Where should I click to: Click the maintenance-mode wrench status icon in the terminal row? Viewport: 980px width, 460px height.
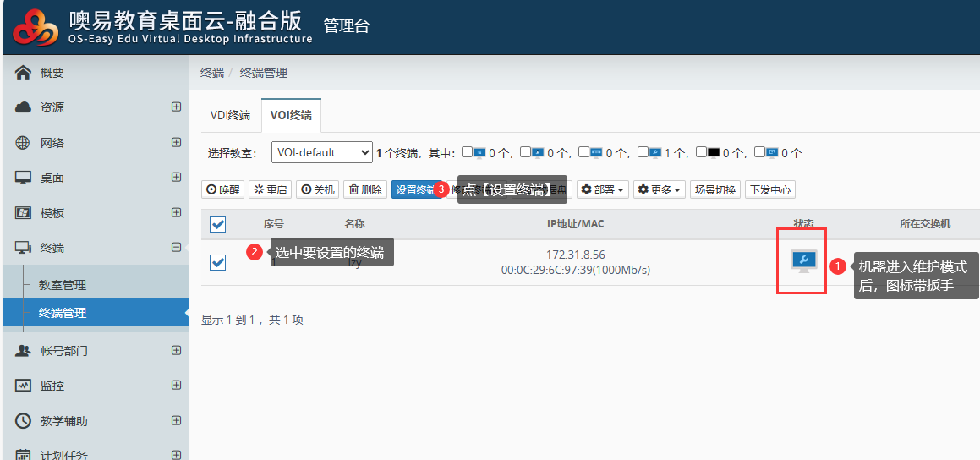click(x=803, y=261)
